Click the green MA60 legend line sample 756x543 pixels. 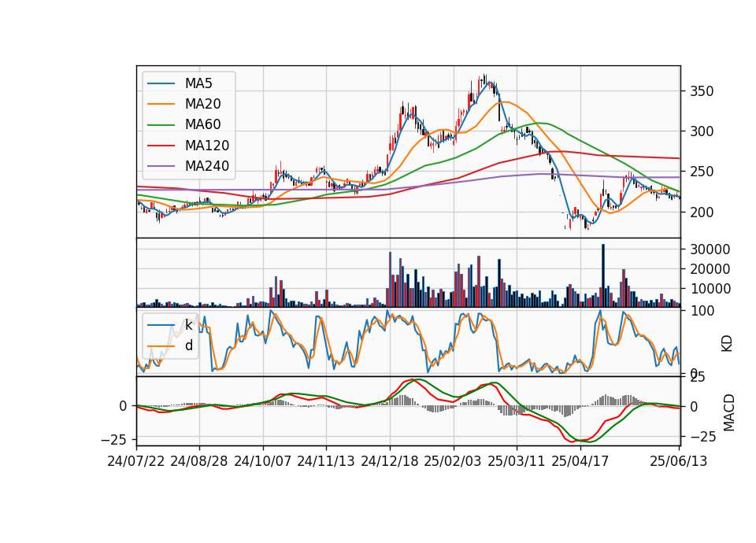pos(161,124)
